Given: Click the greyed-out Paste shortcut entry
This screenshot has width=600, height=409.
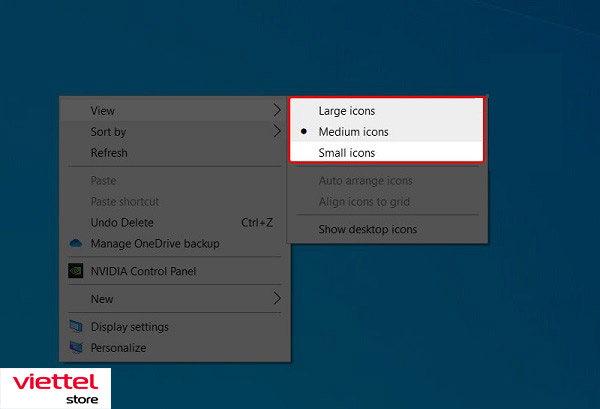Looking at the screenshot, I should pyautogui.click(x=175, y=201).
